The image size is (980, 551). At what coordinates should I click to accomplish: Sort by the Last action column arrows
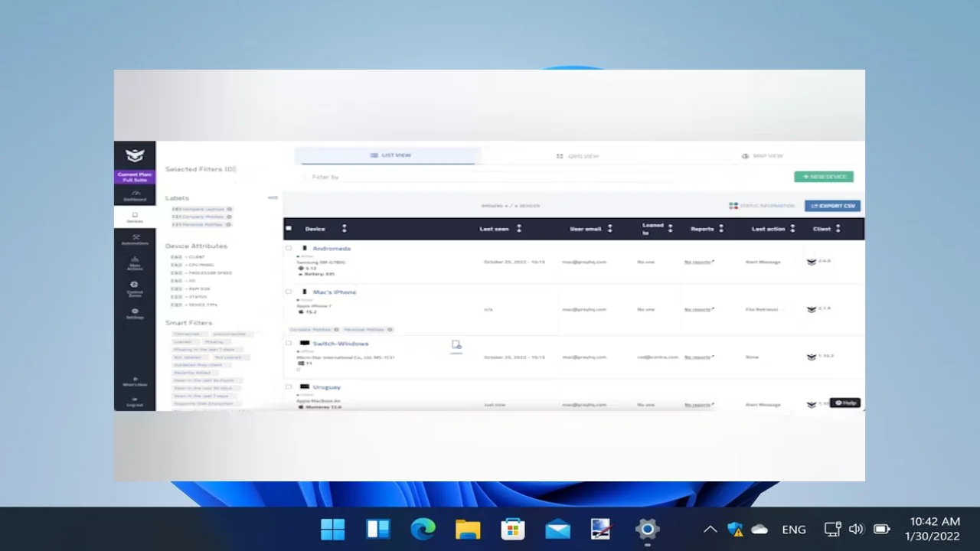[x=792, y=229]
